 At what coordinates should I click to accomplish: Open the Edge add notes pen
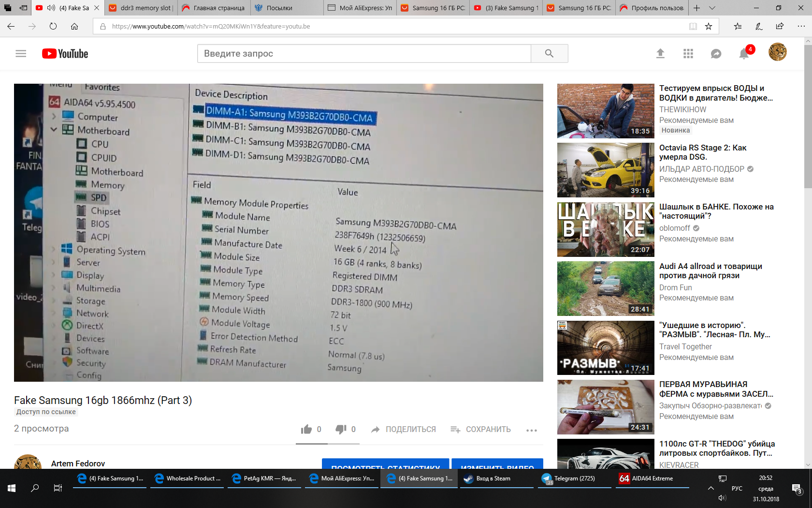click(x=759, y=27)
